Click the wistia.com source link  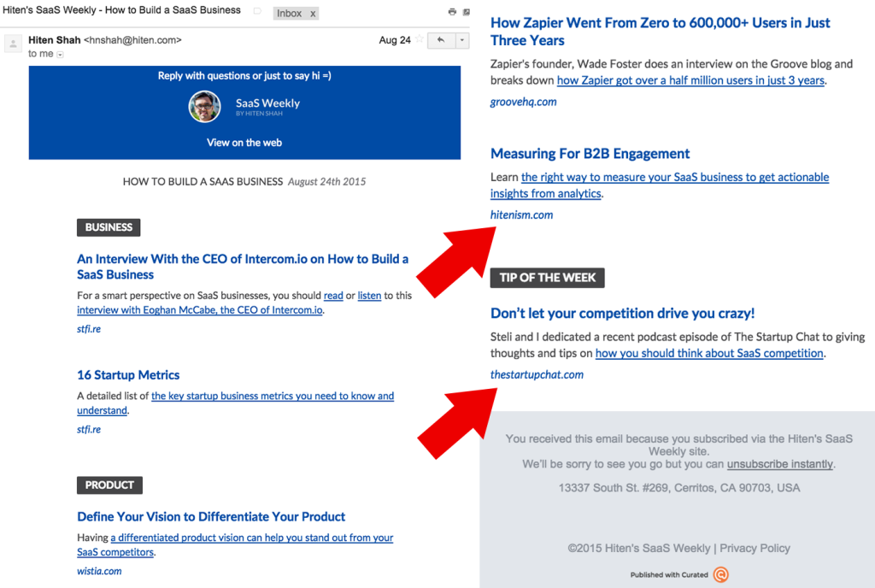(x=99, y=571)
